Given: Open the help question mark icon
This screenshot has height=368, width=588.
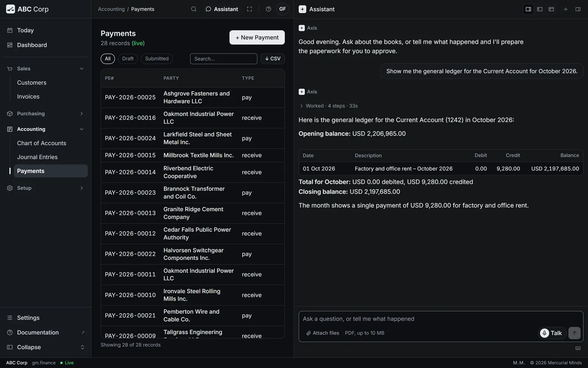Looking at the screenshot, I should point(268,9).
